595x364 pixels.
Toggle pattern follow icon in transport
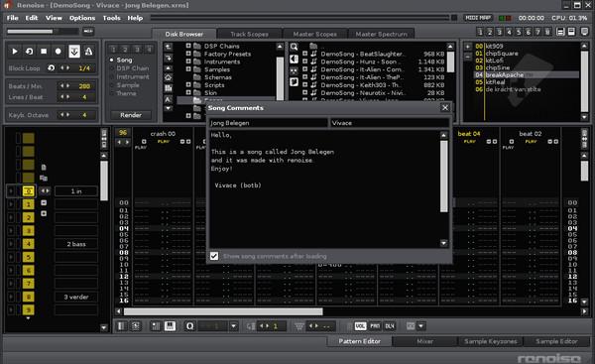[74, 52]
